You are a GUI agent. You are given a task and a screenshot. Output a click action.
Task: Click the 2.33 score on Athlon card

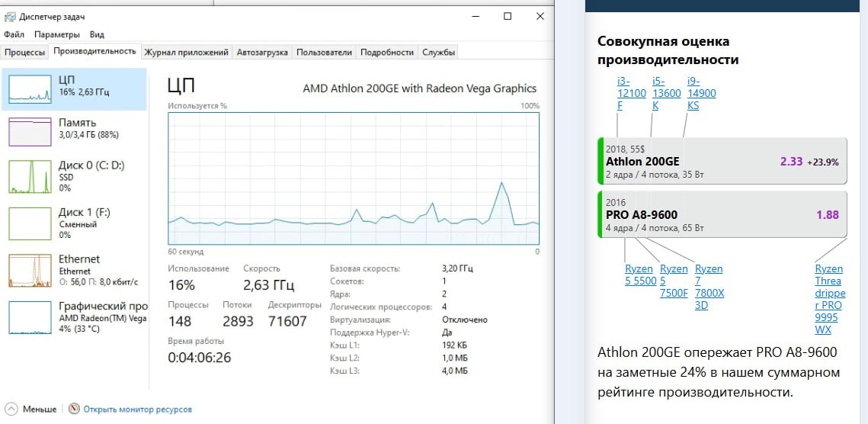click(791, 162)
